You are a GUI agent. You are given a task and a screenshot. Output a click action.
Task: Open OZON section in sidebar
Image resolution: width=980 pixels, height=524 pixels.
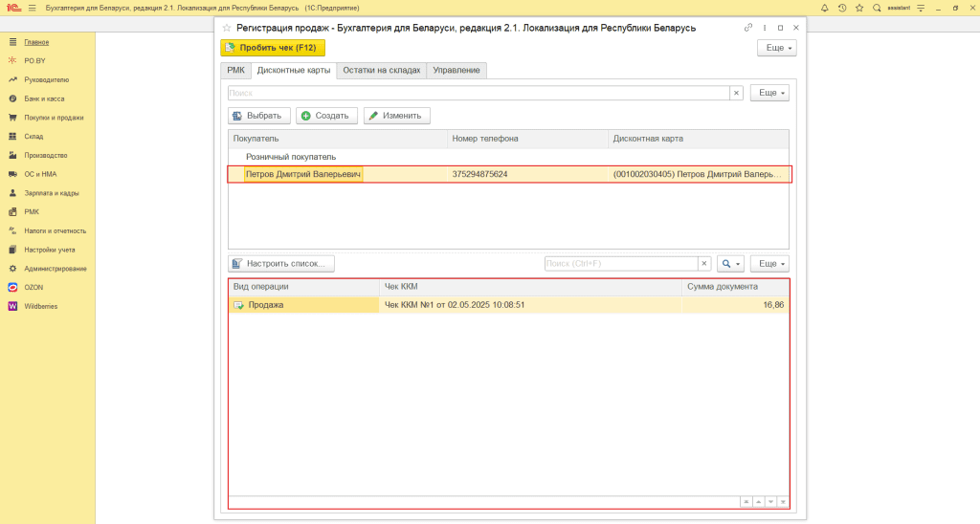coord(33,287)
